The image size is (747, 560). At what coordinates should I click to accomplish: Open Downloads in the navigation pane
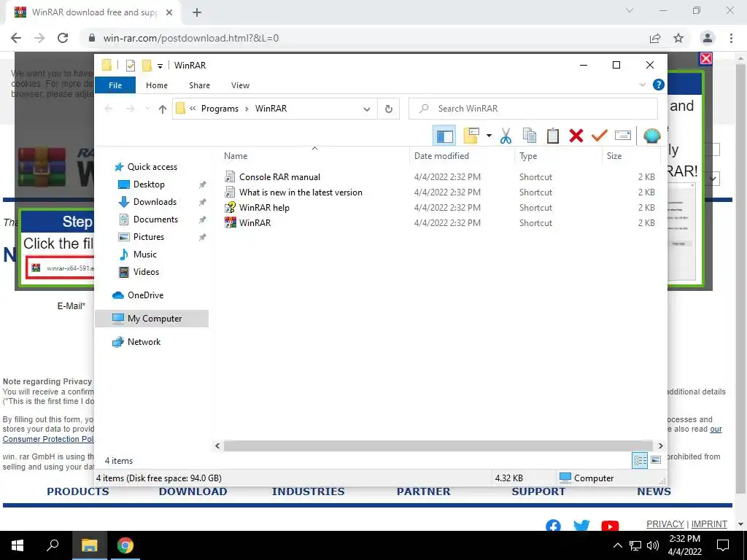tap(155, 202)
